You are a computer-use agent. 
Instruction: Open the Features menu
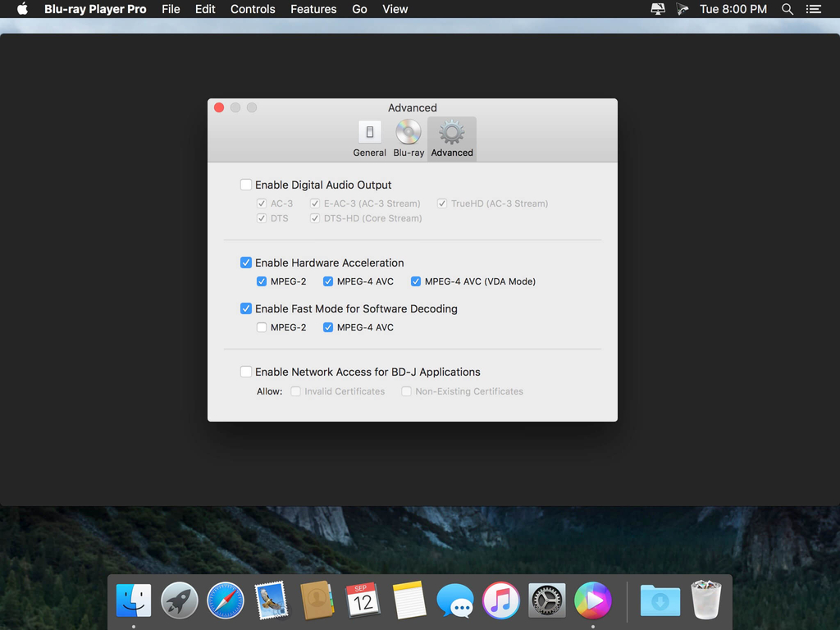coord(313,9)
